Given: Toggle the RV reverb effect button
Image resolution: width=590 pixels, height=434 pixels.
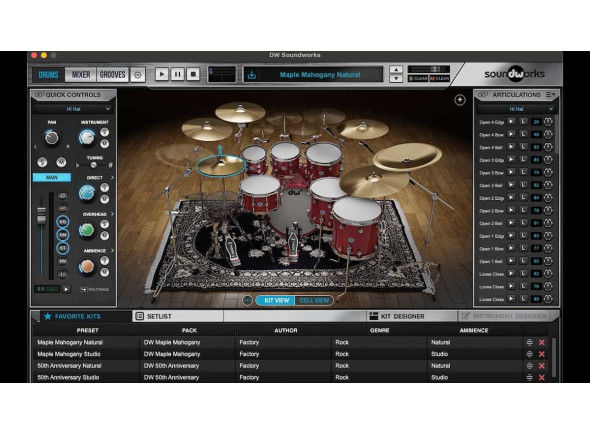Looking at the screenshot, I should [x=62, y=261].
